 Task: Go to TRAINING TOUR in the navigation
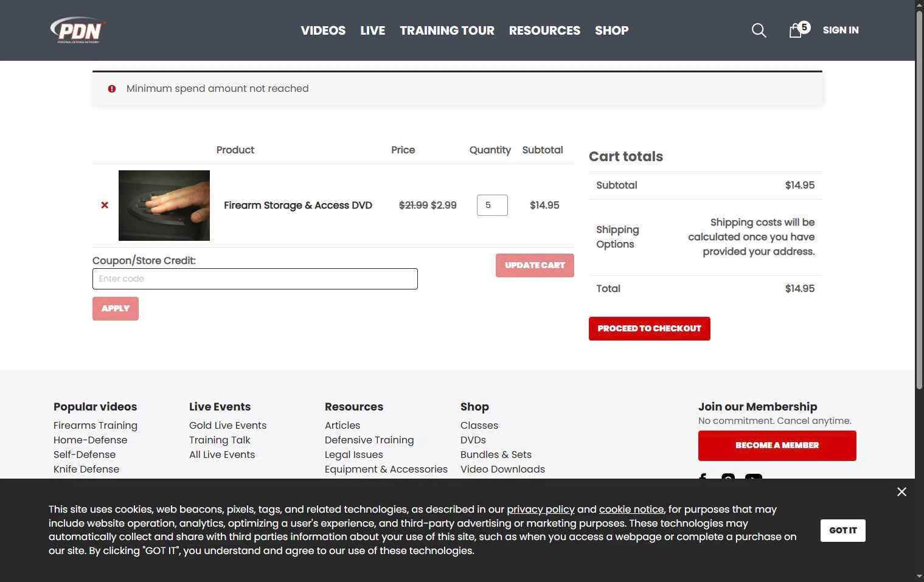click(x=447, y=30)
